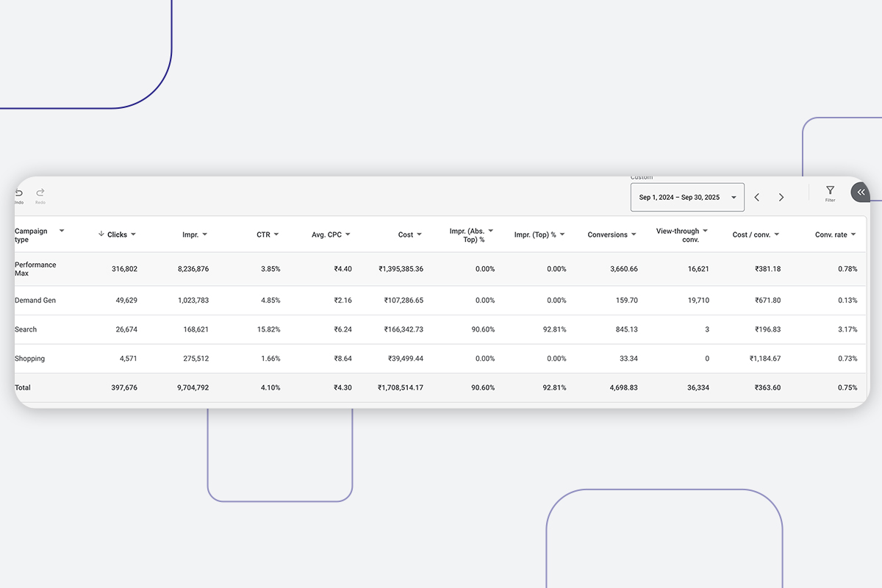
Task: Select the Demand Gen campaign row
Action: coord(35,301)
